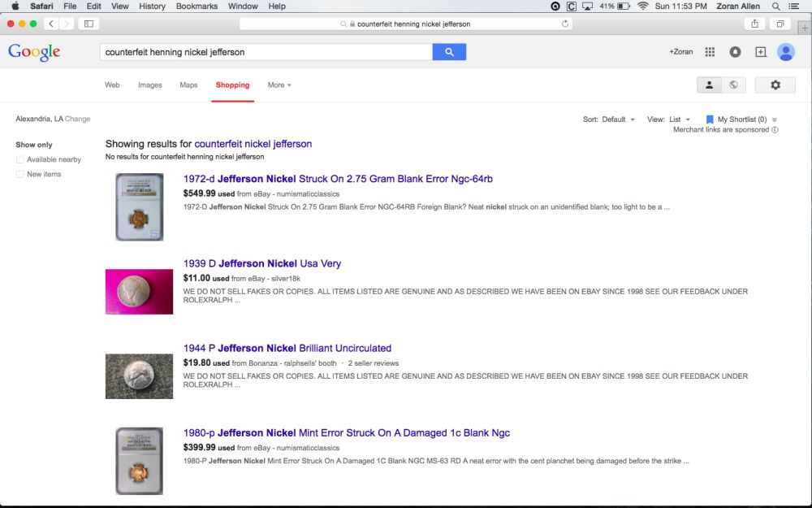Switch to the Web tab
812x508 pixels.
(112, 85)
